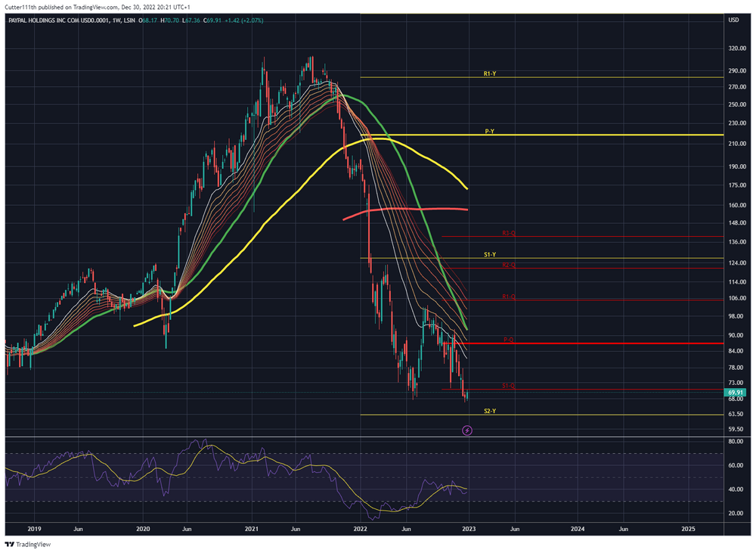Click the 160.00 price axis value

(737, 205)
